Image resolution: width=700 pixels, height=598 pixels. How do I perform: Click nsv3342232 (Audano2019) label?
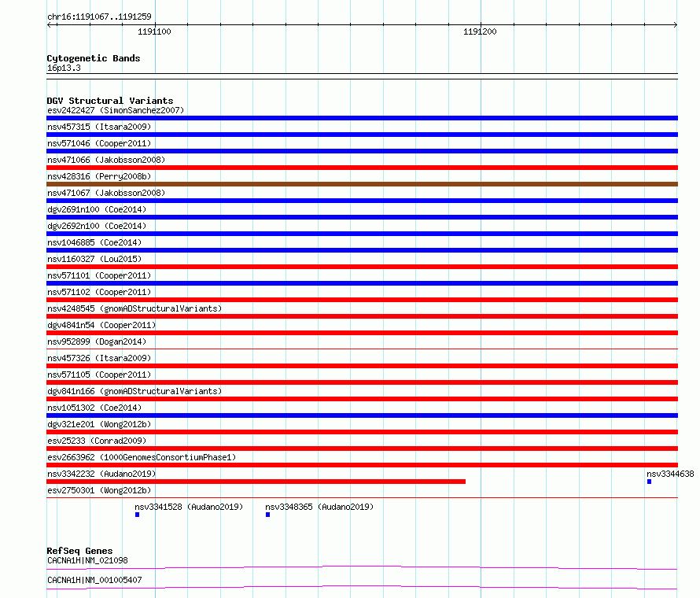click(101, 474)
